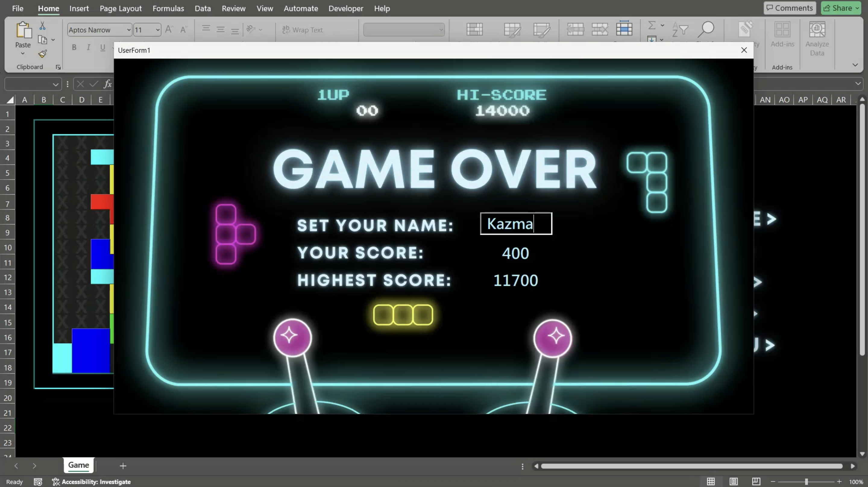Click the AutoSum sigma icon
The image size is (868, 487).
point(652,25)
